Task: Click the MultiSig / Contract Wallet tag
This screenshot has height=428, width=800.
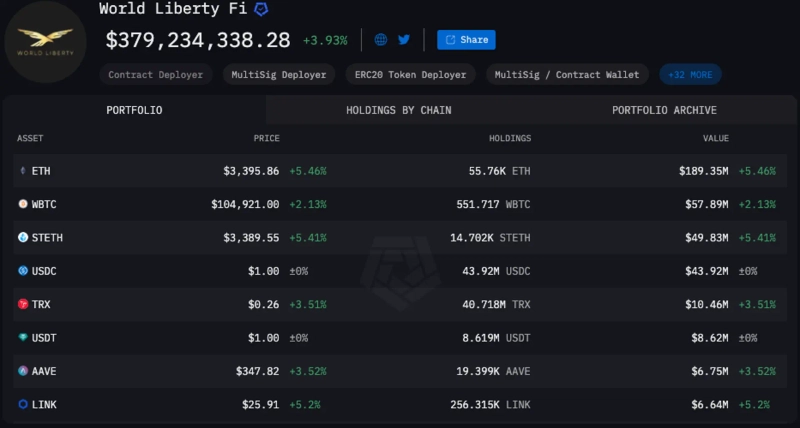Action: click(x=567, y=74)
